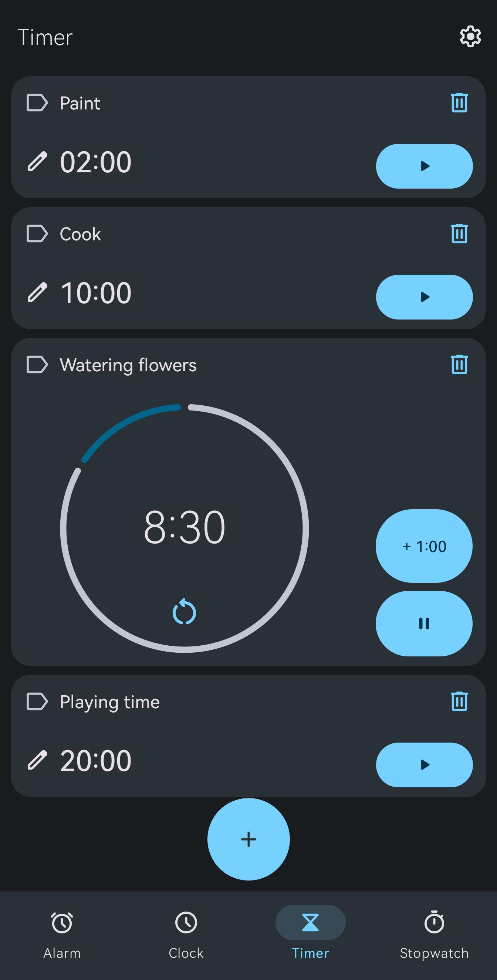
Task: Edit the Playing time duration pencil
Action: point(37,760)
